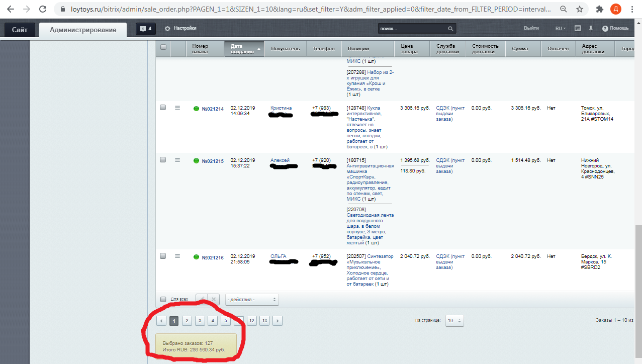Open the RU language dropdown
642x364 pixels.
point(560,29)
